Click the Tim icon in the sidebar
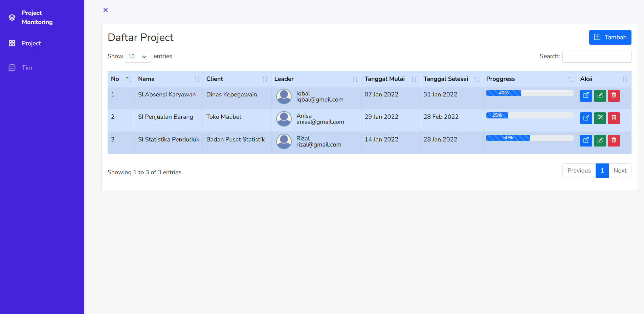Image resolution: width=644 pixels, height=314 pixels. click(x=12, y=67)
